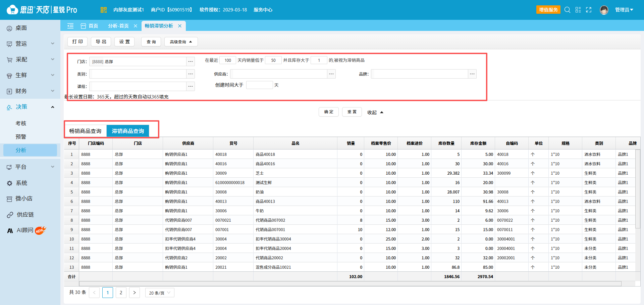Switch to the 首页 tab

[90, 26]
